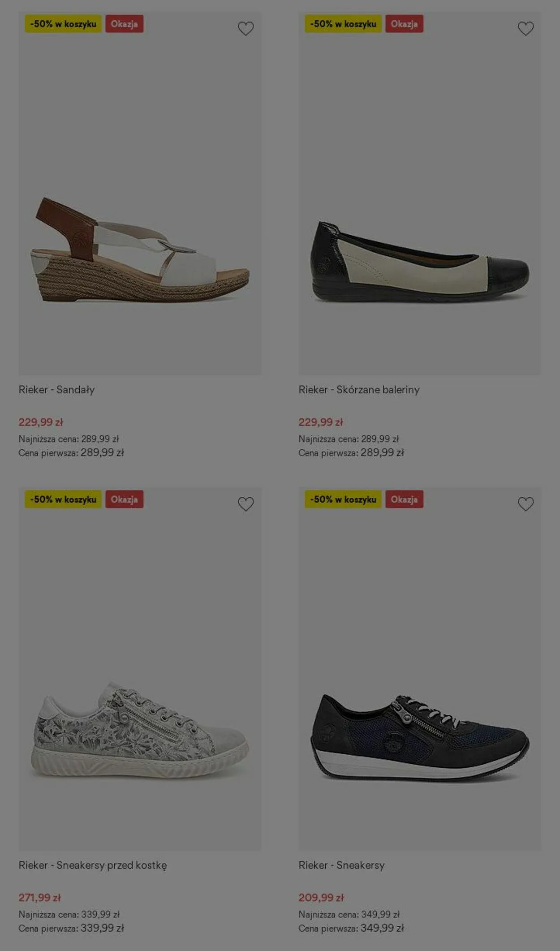View the black-toe ballerina flat image
The image size is (560, 951).
point(420,262)
